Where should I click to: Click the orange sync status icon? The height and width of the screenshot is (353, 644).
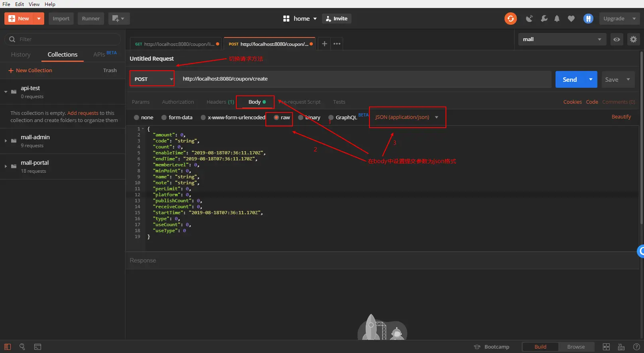(510, 18)
